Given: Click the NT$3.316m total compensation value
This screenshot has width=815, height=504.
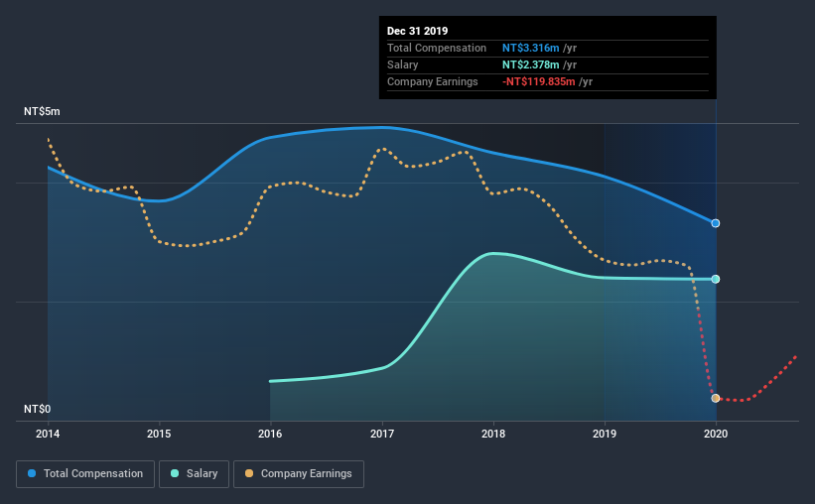Looking at the screenshot, I should tap(531, 48).
